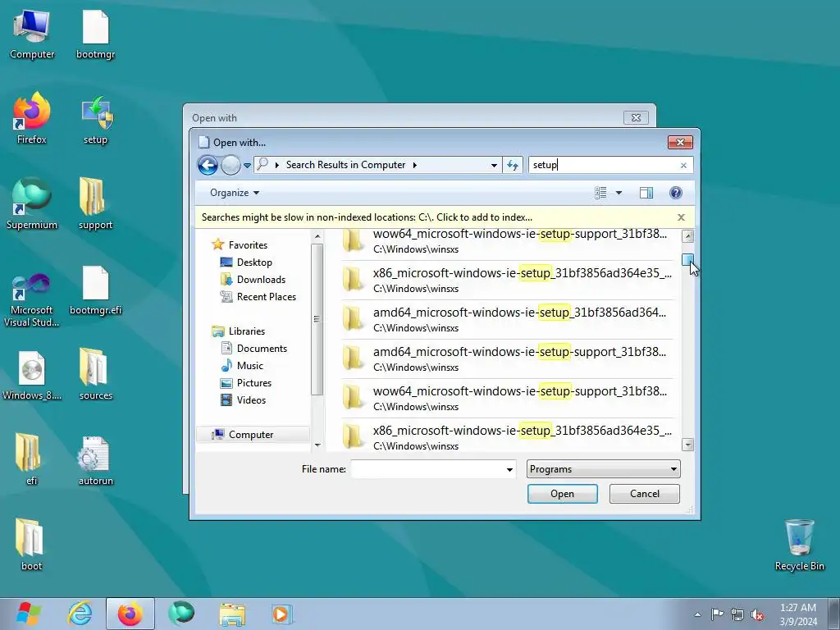Screen dimensions: 840x630
Task: Dismiss the yellow info bar
Action: pyautogui.click(x=681, y=217)
